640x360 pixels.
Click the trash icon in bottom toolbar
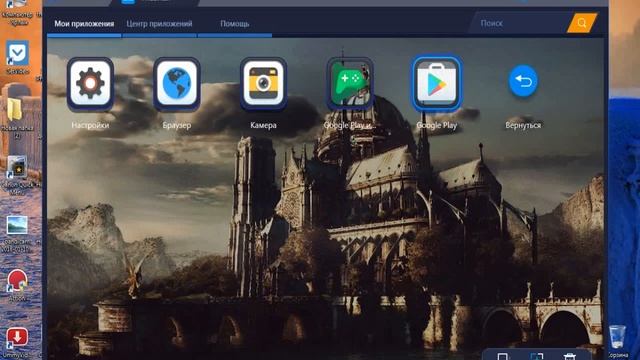[569, 356]
